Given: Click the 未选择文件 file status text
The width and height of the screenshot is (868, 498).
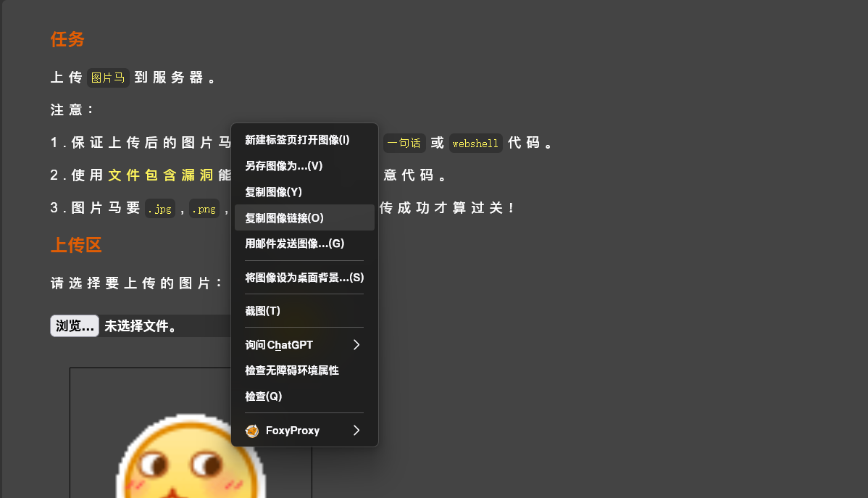Looking at the screenshot, I should (x=141, y=326).
